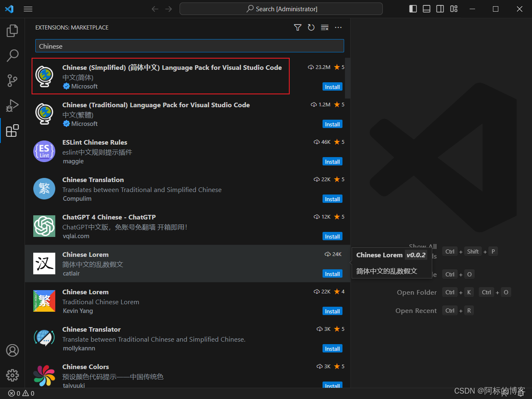Clear the extension search results
Screen dimensions: 532x399
(325, 27)
